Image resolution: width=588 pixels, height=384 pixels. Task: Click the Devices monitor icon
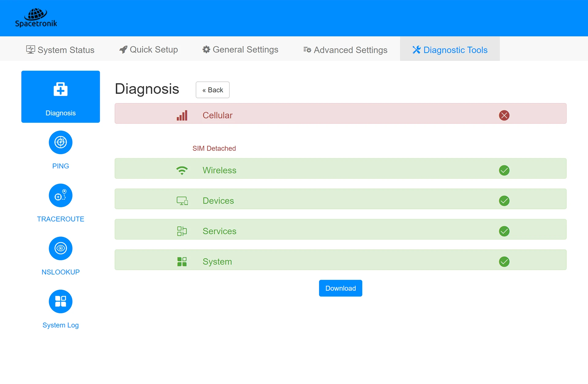click(182, 201)
